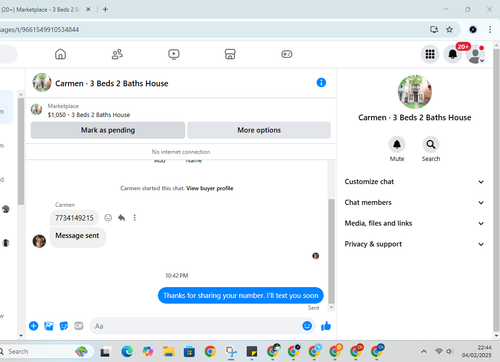Click the blue "Thanks for sharing your number" message

point(241,295)
